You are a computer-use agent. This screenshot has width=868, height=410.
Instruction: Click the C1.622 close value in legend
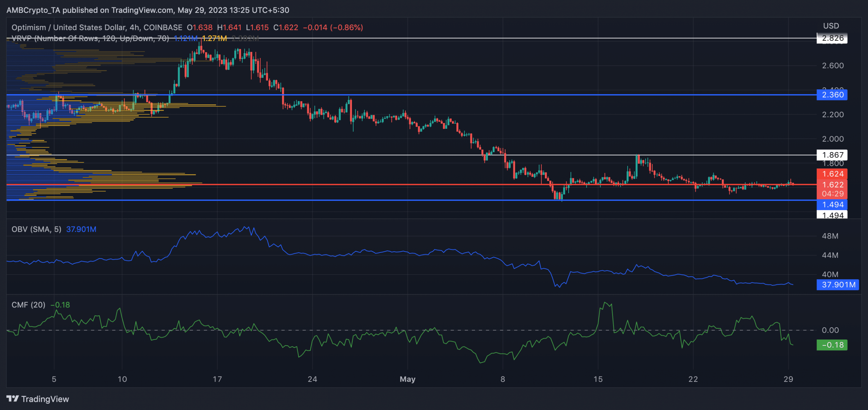285,27
